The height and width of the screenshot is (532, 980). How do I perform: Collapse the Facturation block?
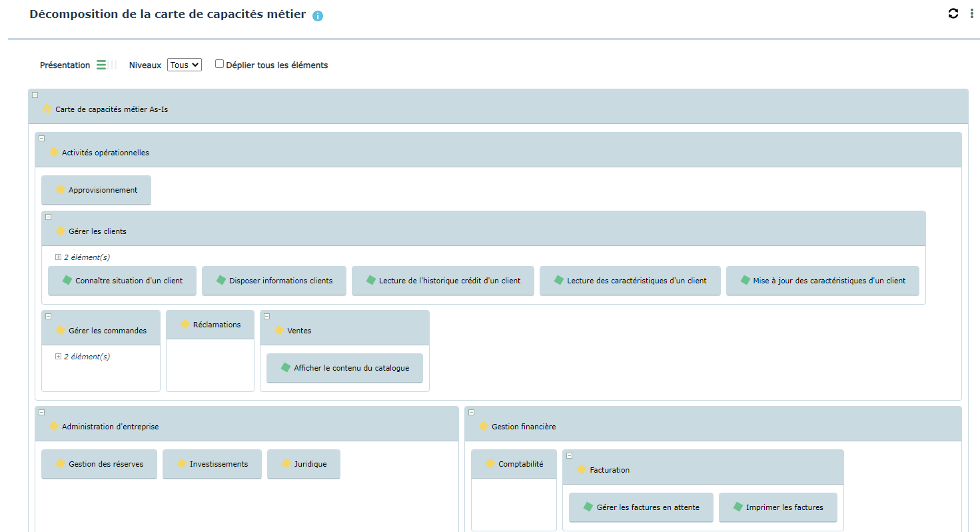tap(570, 456)
